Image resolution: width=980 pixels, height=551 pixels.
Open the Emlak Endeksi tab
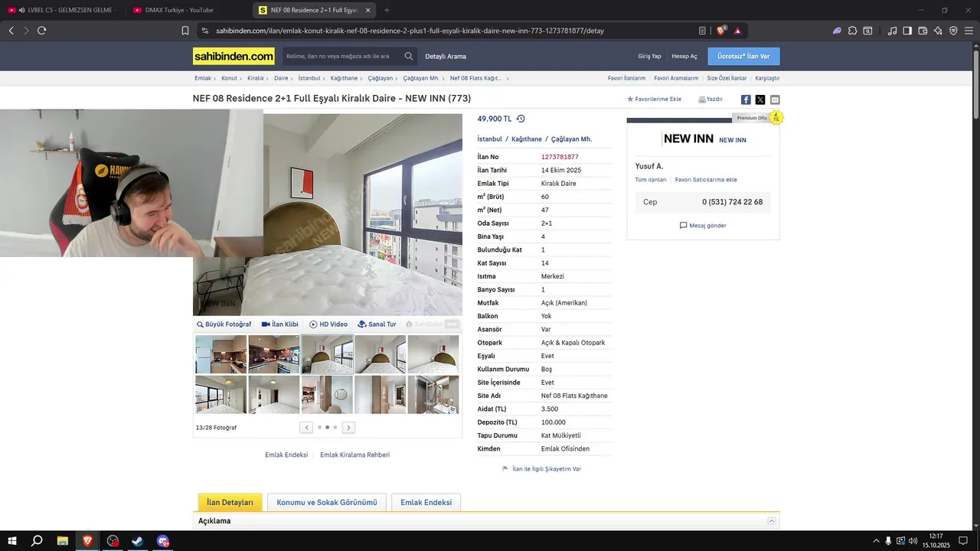tap(426, 503)
